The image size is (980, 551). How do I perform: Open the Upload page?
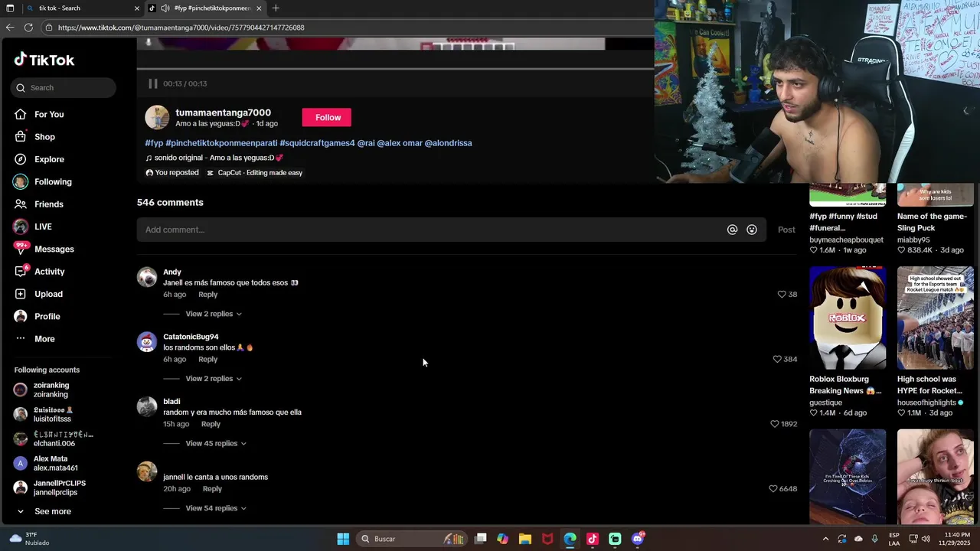coord(48,294)
